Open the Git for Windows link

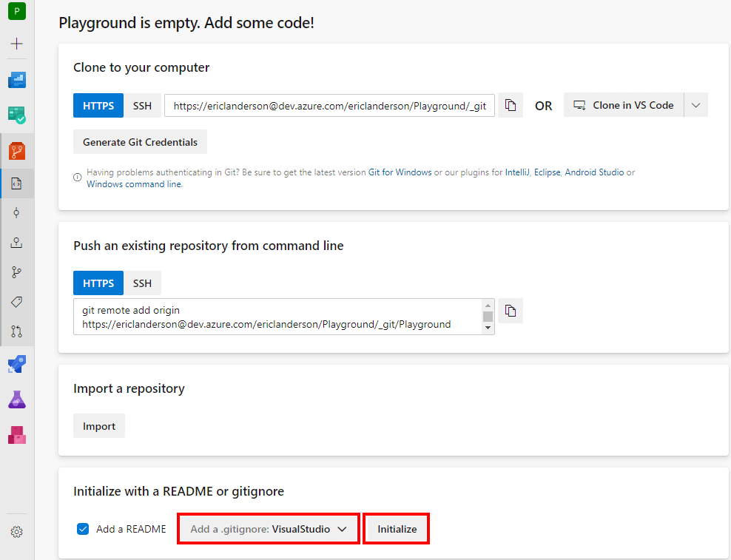(x=400, y=172)
